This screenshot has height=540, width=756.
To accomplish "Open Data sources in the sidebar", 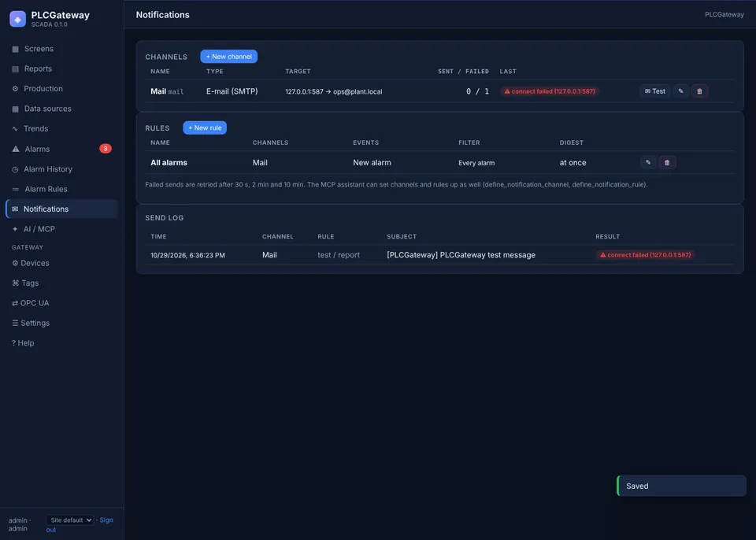I will [x=61, y=109].
